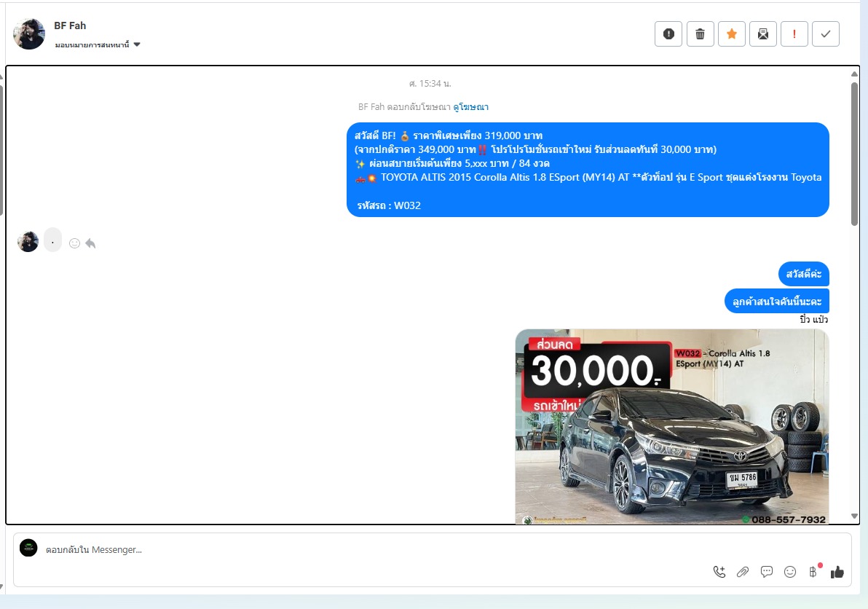Reply to the customer's dot message
The width and height of the screenshot is (868, 609).
90,243
